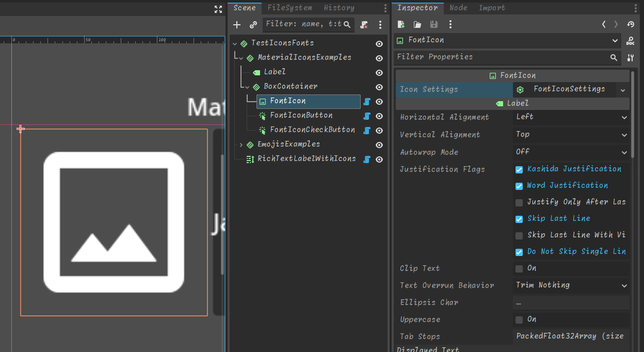This screenshot has height=352, width=644.
Task: Collapse MaterialIconsExamples tree arrow
Action: point(242,58)
